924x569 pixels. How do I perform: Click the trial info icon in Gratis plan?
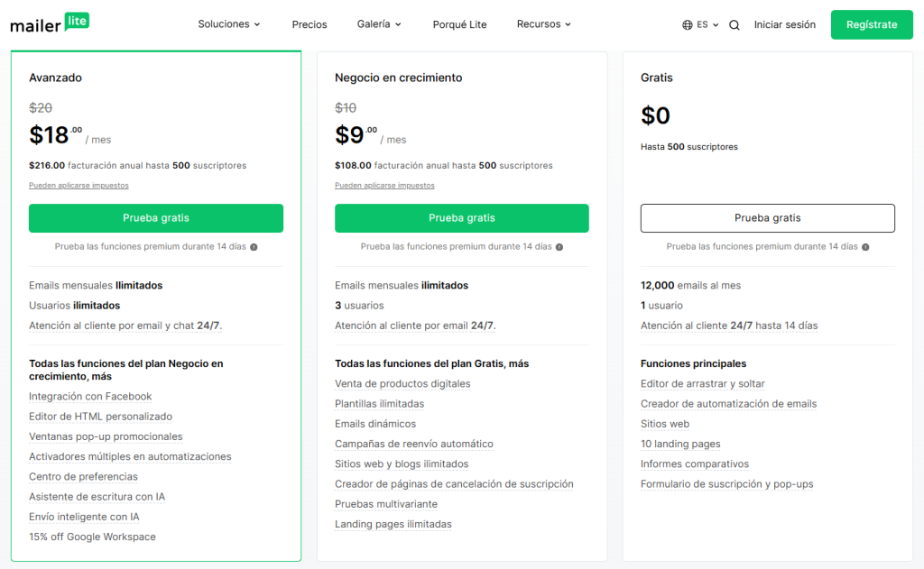(x=864, y=245)
